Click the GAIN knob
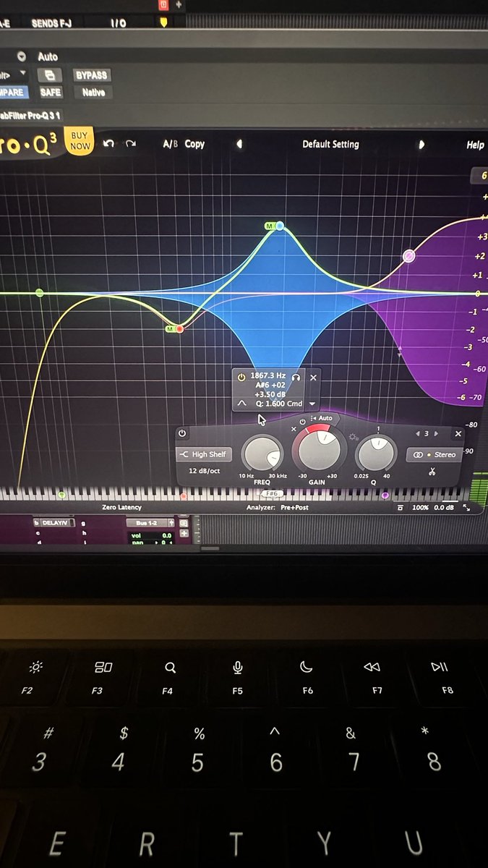Viewport: 488px width, 868px height. point(319,449)
